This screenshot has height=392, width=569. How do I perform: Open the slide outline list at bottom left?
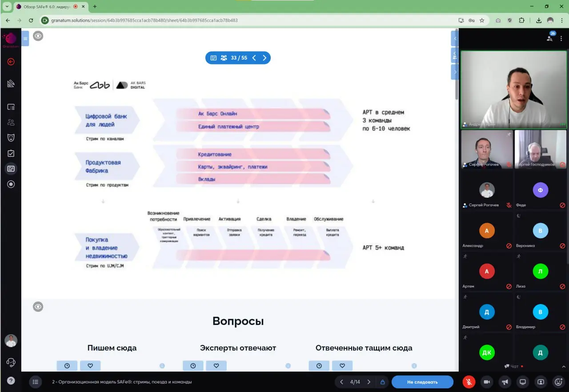click(x=35, y=382)
